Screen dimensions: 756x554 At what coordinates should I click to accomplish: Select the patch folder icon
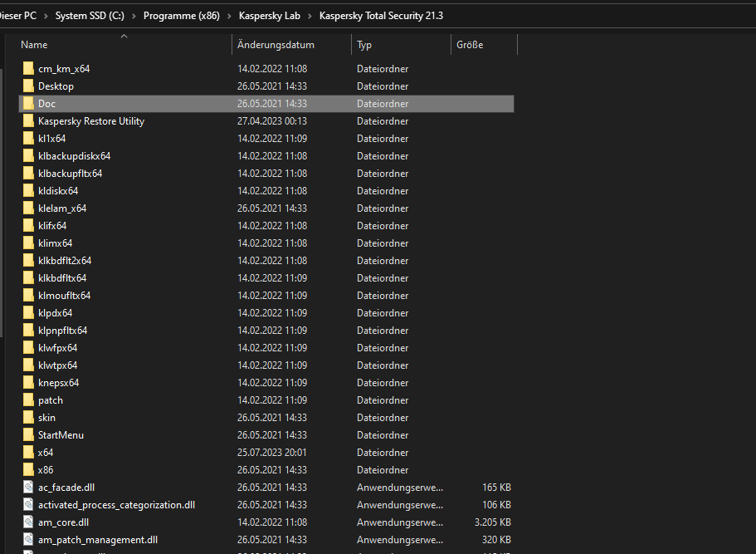pos(28,400)
